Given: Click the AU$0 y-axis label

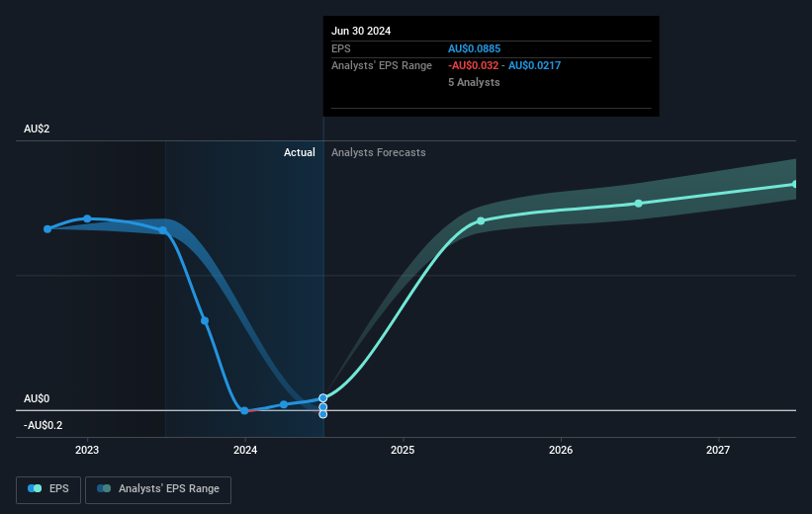Looking at the screenshot, I should pyautogui.click(x=37, y=398).
